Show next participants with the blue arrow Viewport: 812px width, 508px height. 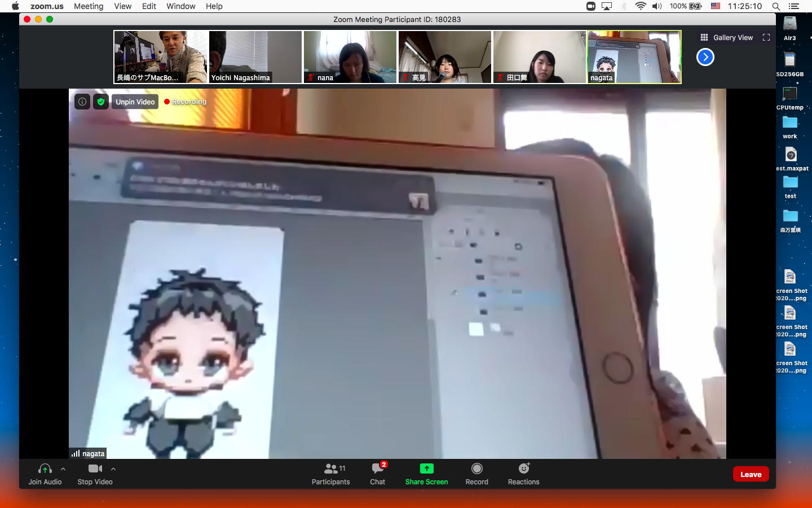coord(705,57)
